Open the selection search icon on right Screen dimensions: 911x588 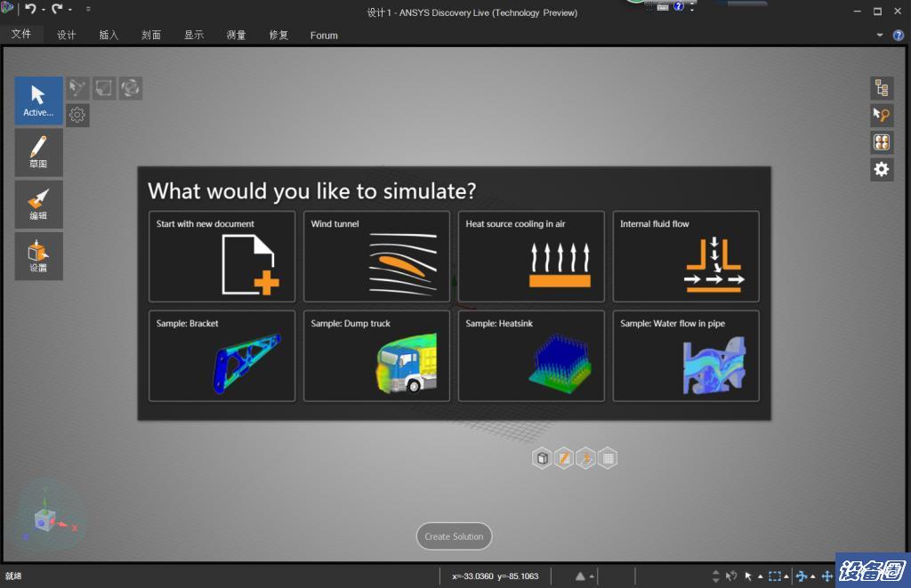click(882, 115)
